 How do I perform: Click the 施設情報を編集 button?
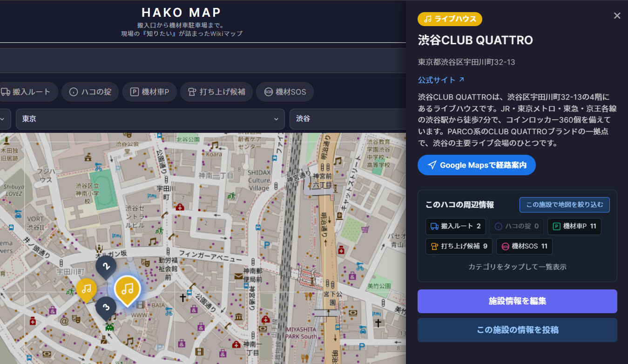tap(517, 301)
